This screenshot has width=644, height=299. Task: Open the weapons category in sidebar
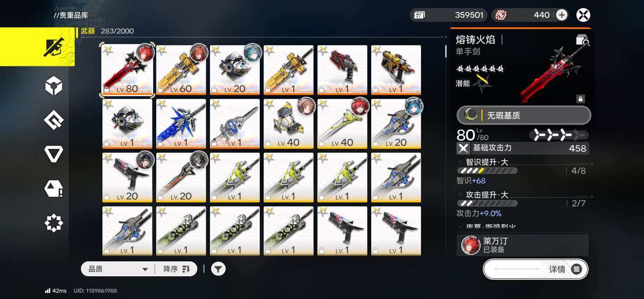click(37, 47)
